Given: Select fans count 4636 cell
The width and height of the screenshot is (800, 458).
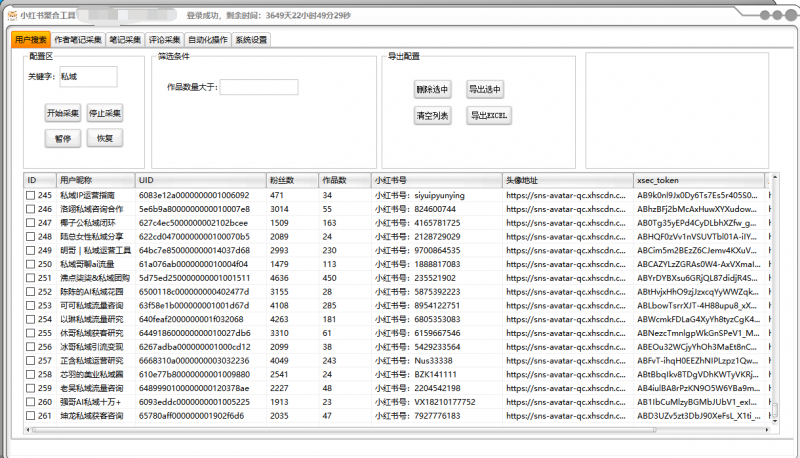Looking at the screenshot, I should pyautogui.click(x=280, y=278).
